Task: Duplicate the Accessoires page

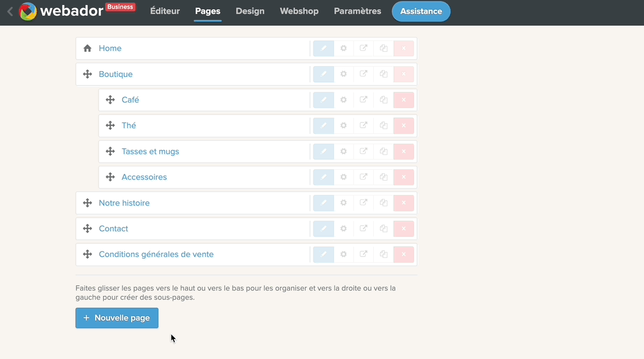Action: 384,177
